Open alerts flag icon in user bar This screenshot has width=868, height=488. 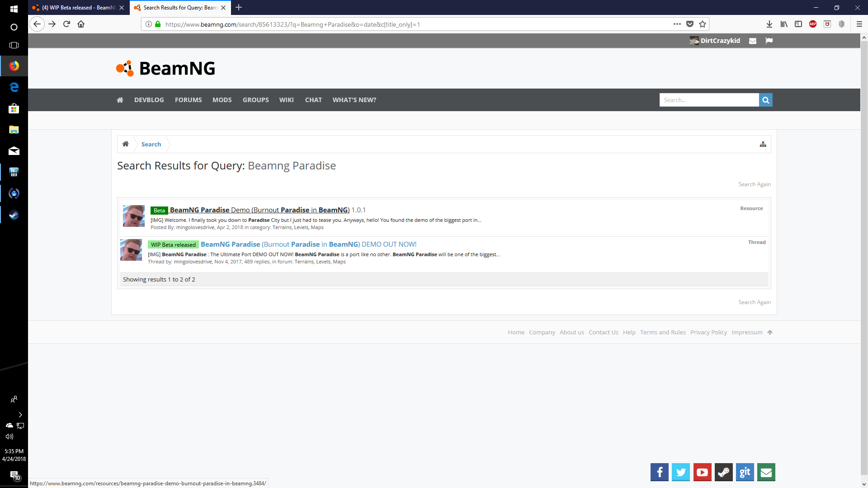(769, 41)
